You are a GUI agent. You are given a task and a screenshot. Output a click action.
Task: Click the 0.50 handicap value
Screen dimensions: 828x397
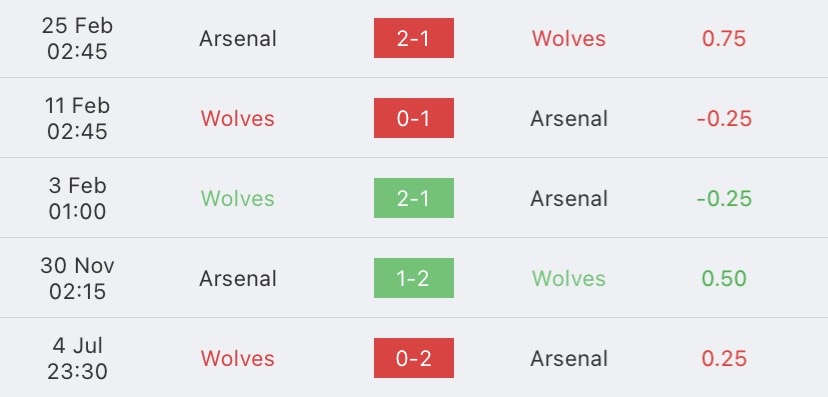tap(724, 278)
